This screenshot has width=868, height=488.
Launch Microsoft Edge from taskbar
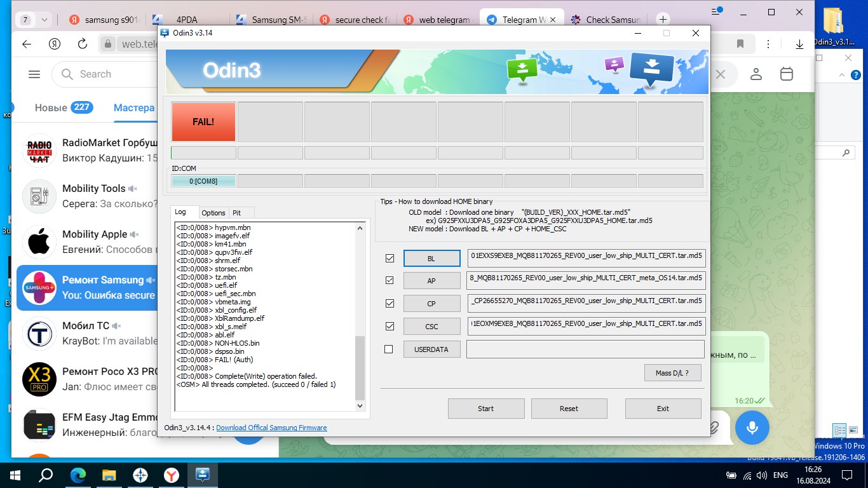(x=78, y=475)
